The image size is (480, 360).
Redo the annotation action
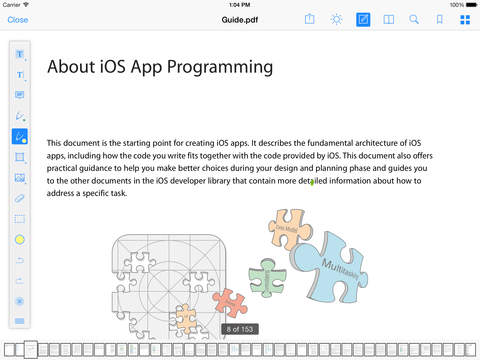pyautogui.click(x=20, y=281)
